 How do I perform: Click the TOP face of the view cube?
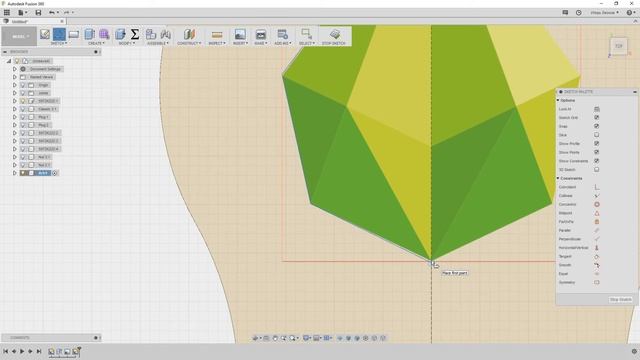pyautogui.click(x=618, y=46)
